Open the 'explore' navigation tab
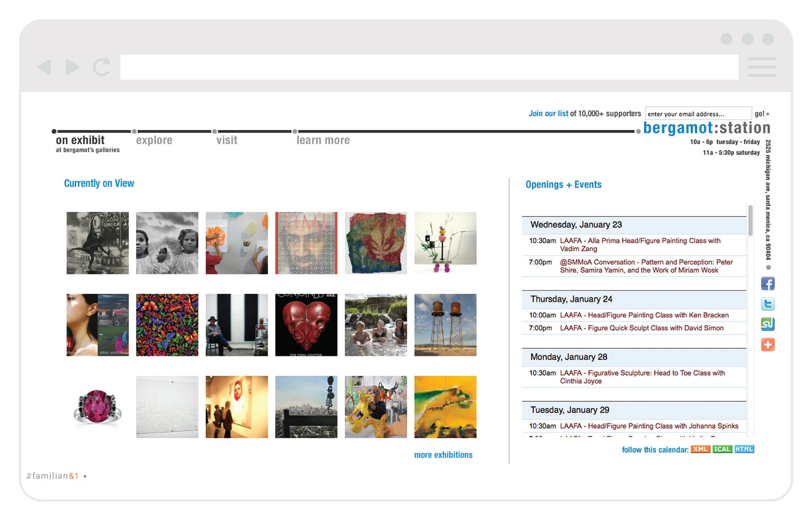The width and height of the screenshot is (812, 521). pyautogui.click(x=154, y=140)
